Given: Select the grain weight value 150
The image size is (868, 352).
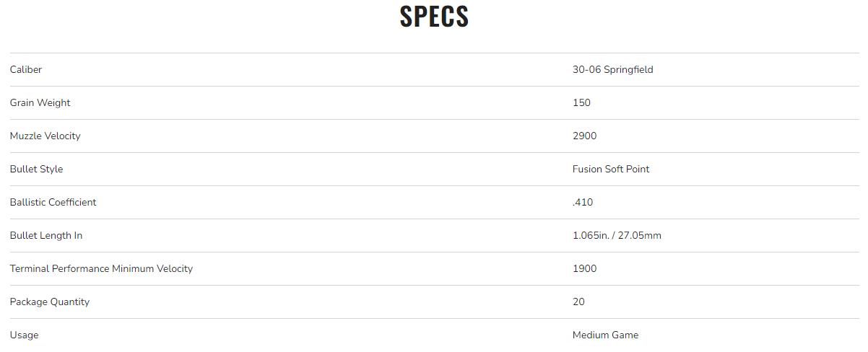Looking at the screenshot, I should click(581, 103).
